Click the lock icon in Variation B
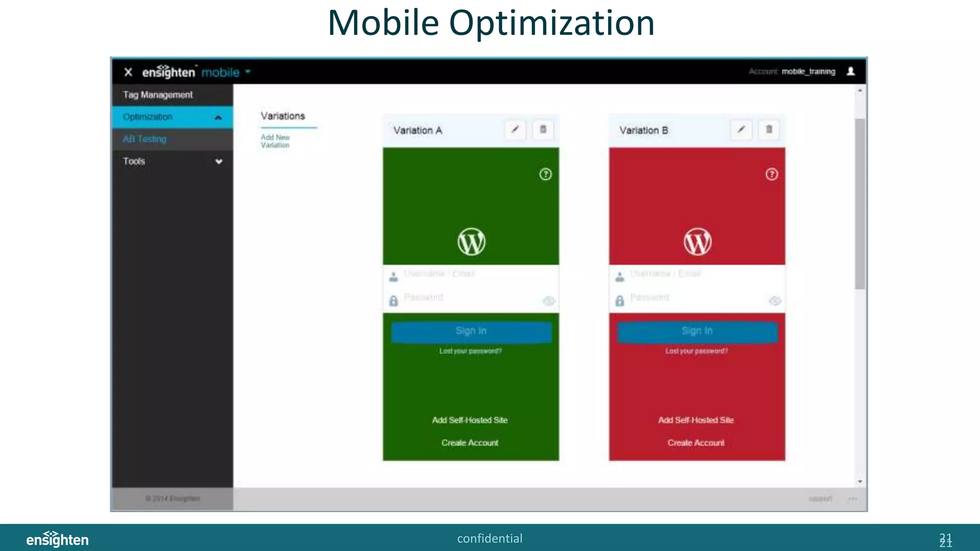 pyautogui.click(x=620, y=300)
